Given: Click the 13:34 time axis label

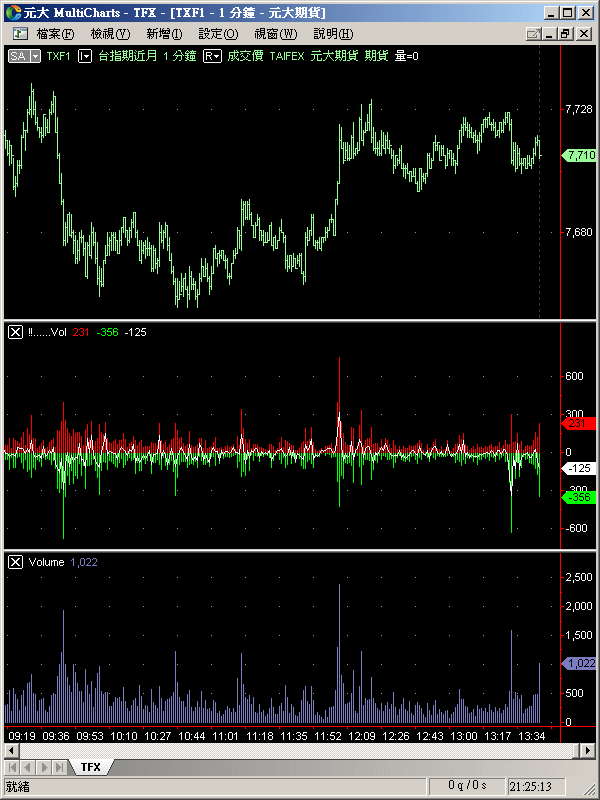Looking at the screenshot, I should tap(531, 736).
